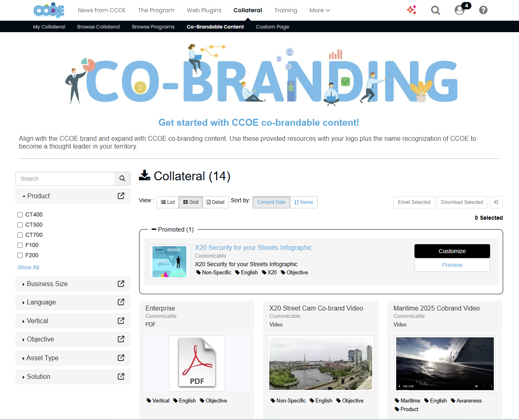Open News from CCOE menu

(102, 10)
